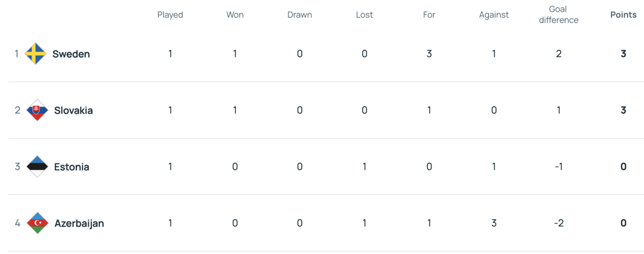Click the Slovakia flag icon
644x254 pixels.
pos(37,110)
